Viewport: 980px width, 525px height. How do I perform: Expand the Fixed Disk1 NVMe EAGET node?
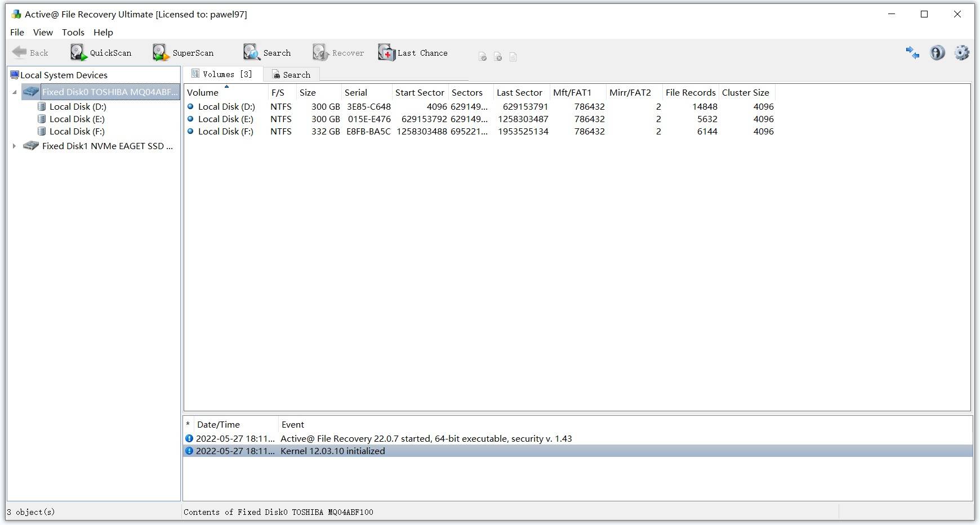pyautogui.click(x=14, y=146)
